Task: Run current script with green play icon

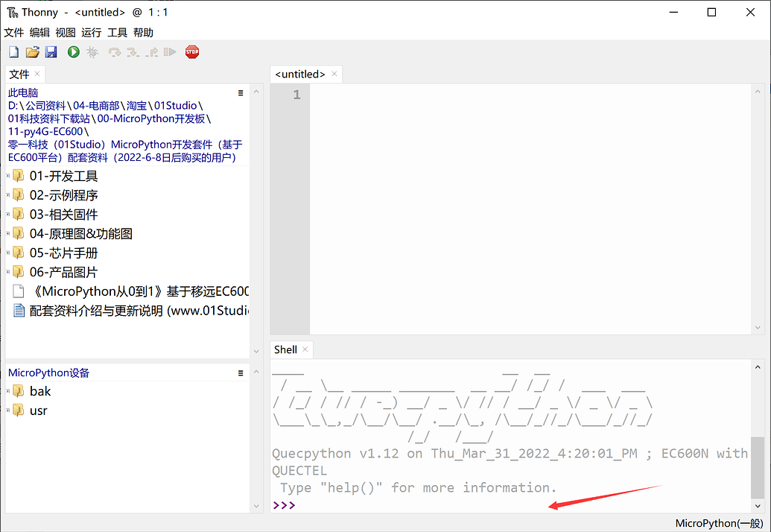Action: tap(74, 51)
